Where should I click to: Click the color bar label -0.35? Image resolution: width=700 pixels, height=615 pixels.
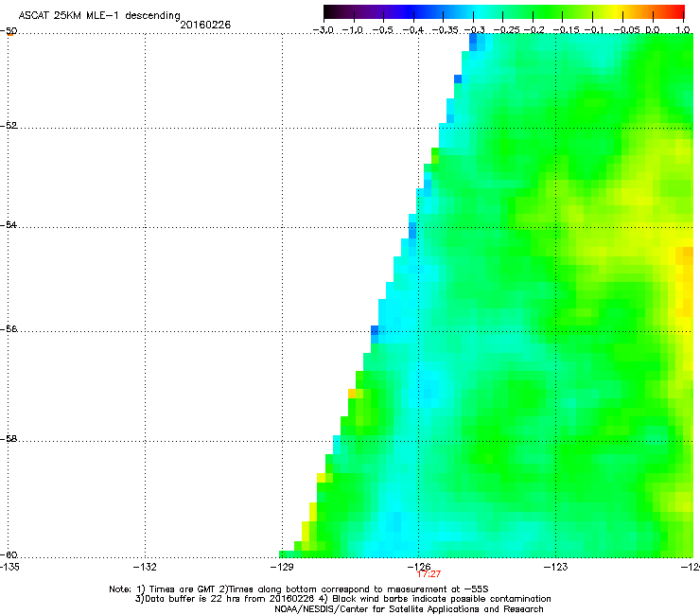tap(446, 30)
